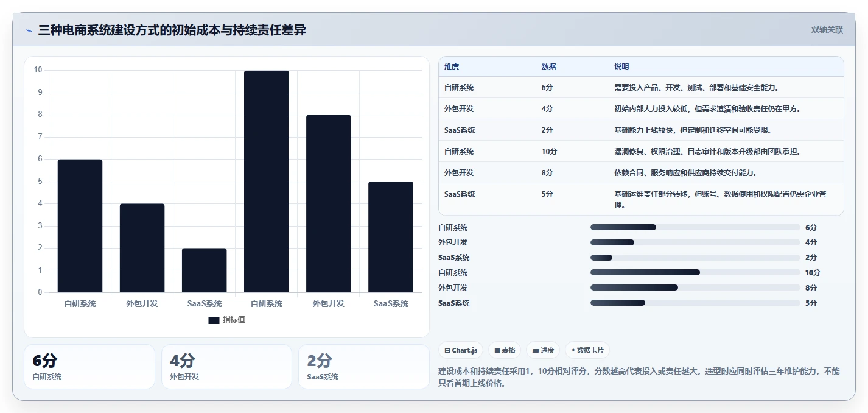Image resolution: width=868 pixels, height=413 pixels.
Task: Click the Chart.js chip icon
Action: [x=447, y=350]
